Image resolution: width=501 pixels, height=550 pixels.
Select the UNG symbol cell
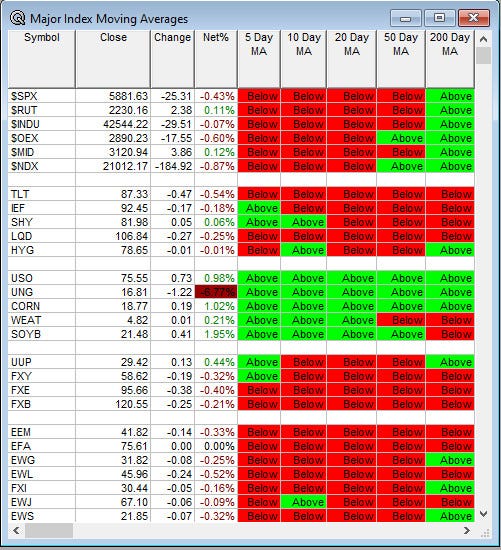(x=42, y=292)
